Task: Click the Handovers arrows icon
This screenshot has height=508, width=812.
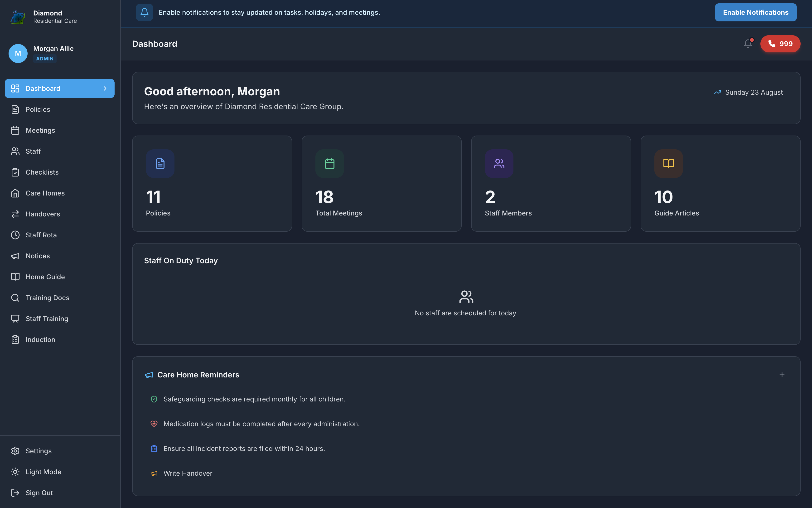Action: (15, 214)
